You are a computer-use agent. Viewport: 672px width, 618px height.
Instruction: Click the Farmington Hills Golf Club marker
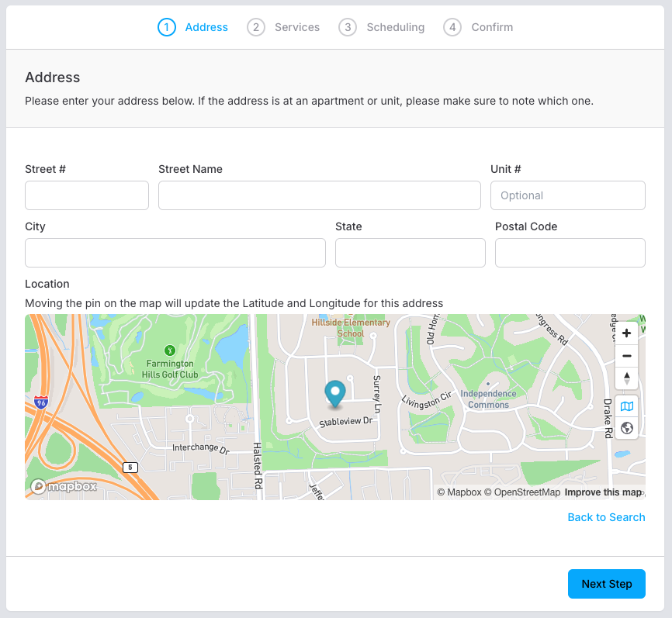click(x=170, y=351)
